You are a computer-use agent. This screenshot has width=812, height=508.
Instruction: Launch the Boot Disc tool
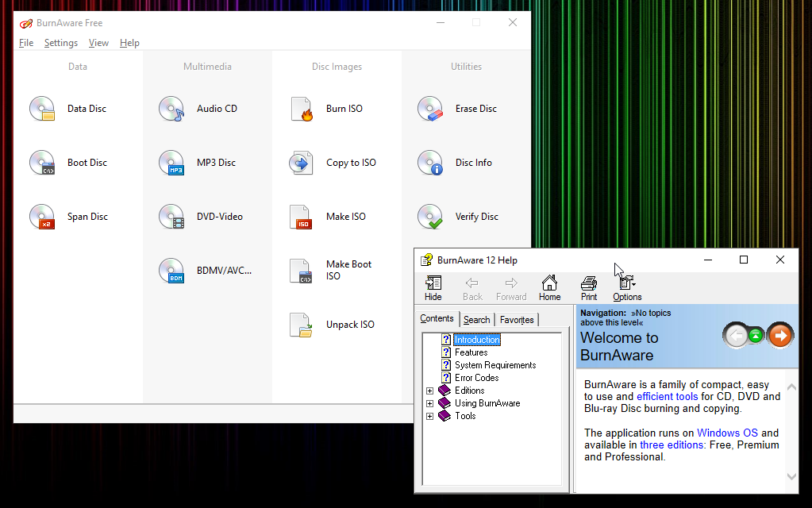click(x=68, y=163)
